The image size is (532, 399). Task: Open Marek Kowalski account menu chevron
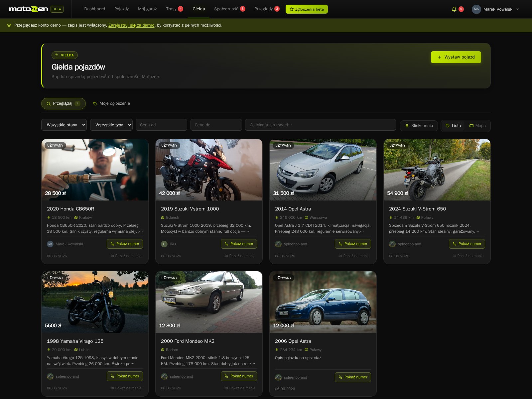(517, 9)
